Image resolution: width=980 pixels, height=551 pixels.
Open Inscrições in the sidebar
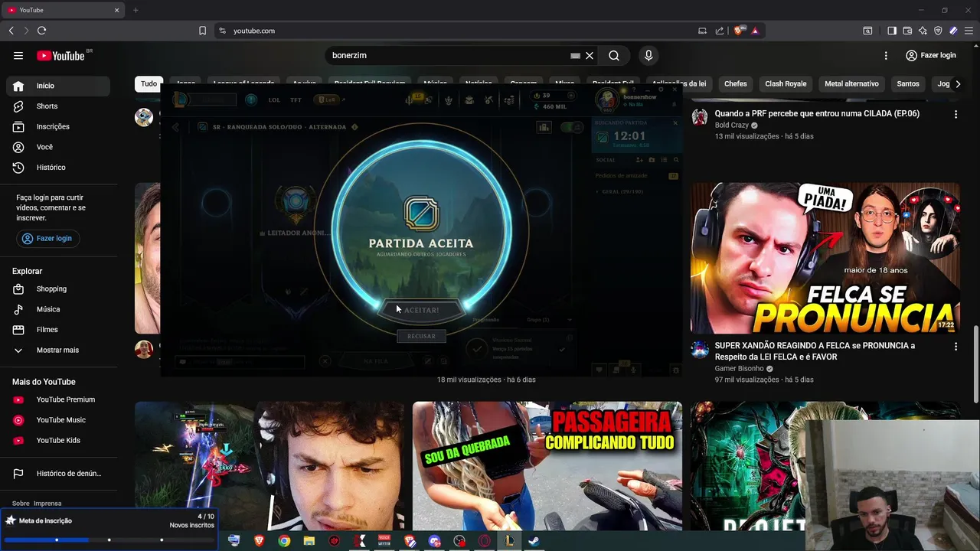click(x=58, y=126)
